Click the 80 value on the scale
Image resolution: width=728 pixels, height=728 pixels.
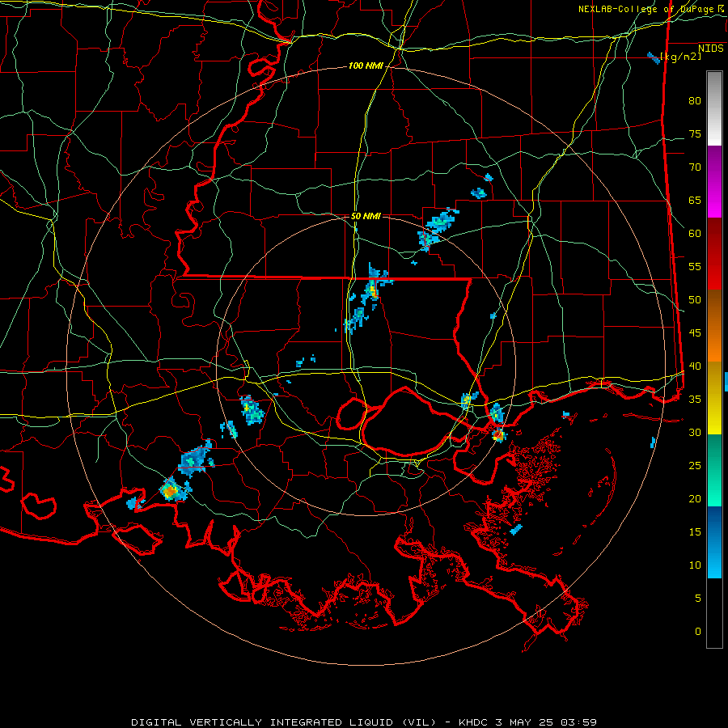[695, 101]
